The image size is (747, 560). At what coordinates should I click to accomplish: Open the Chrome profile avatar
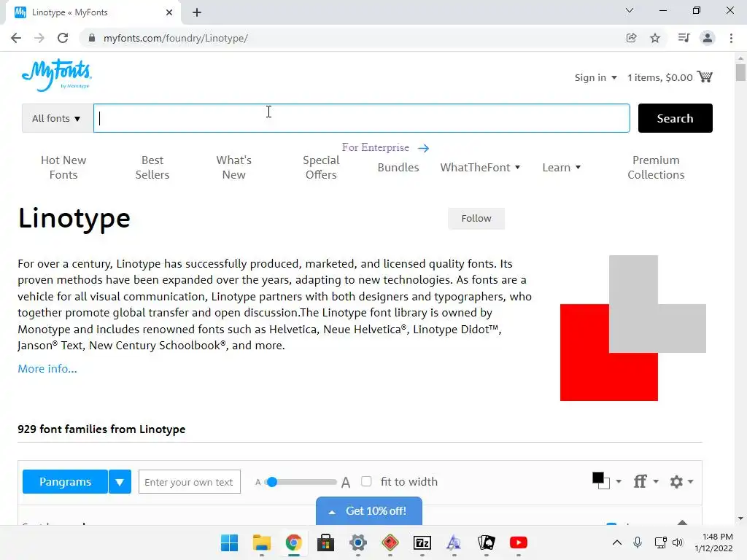point(708,38)
